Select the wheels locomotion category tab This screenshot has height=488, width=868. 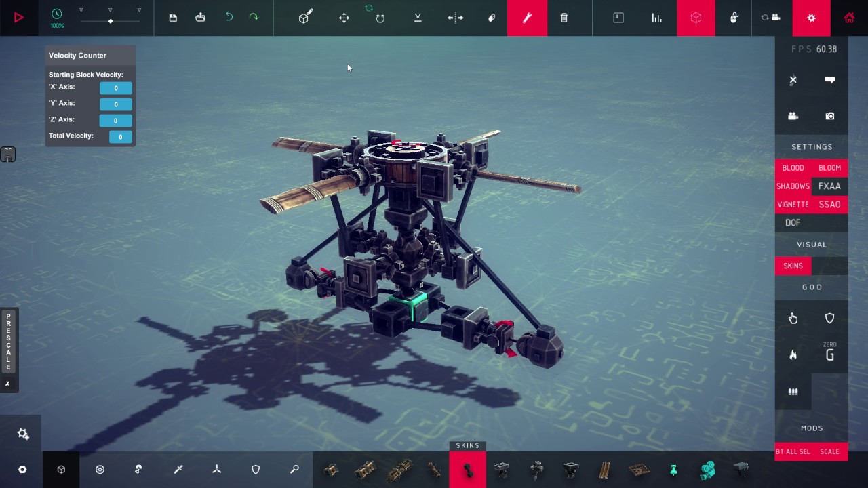pos(100,470)
